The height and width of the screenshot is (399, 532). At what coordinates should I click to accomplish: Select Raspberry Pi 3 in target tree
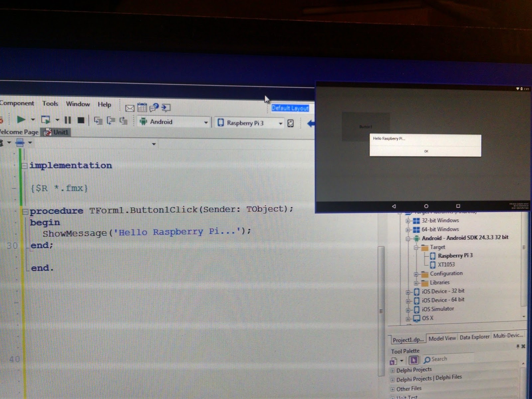pyautogui.click(x=455, y=255)
